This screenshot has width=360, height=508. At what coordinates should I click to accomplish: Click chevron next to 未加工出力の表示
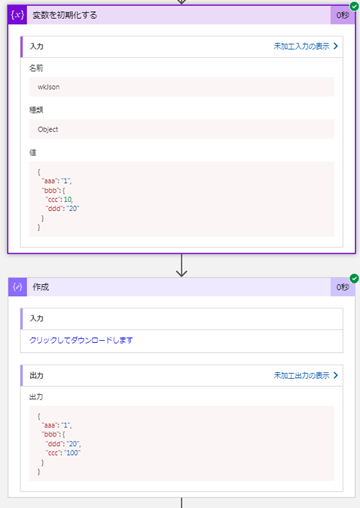tap(336, 375)
